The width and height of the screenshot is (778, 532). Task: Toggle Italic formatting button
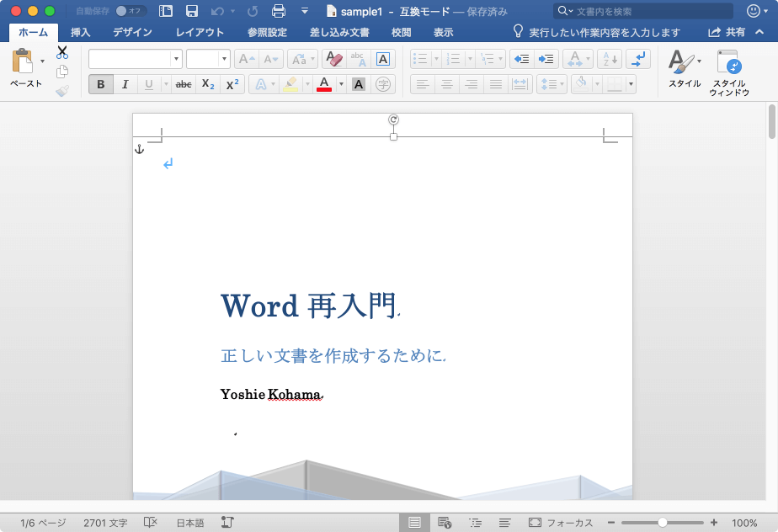click(125, 84)
